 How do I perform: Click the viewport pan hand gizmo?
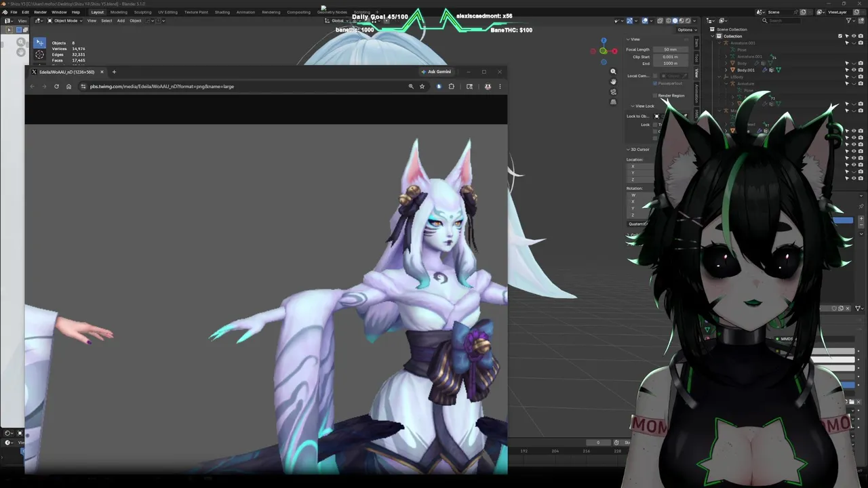[x=614, y=81]
